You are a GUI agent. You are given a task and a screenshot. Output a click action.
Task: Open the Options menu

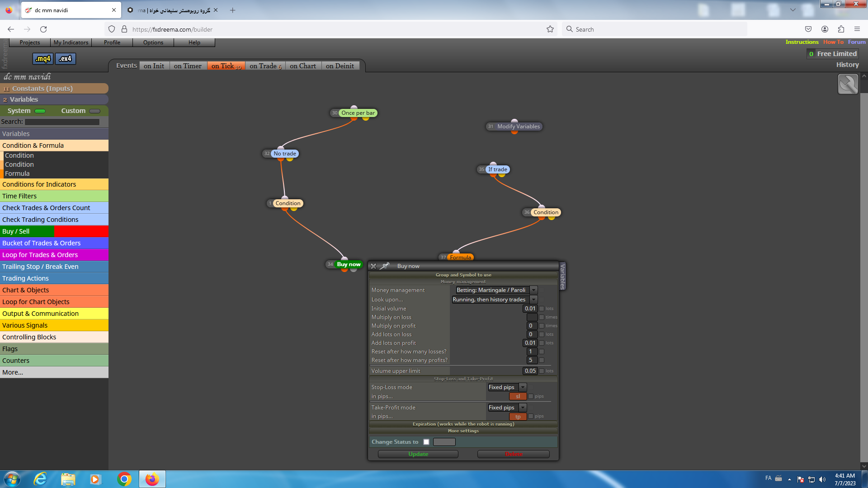click(153, 42)
